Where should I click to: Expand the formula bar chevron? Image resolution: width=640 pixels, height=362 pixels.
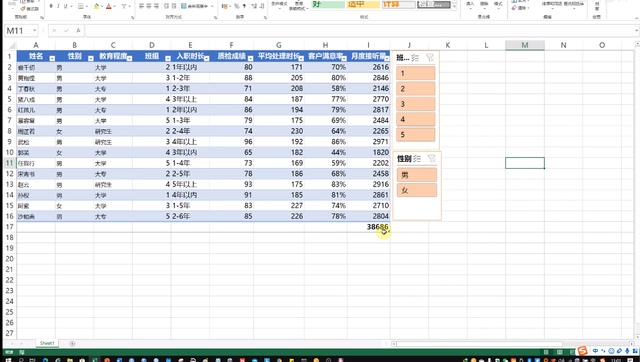tap(636, 31)
